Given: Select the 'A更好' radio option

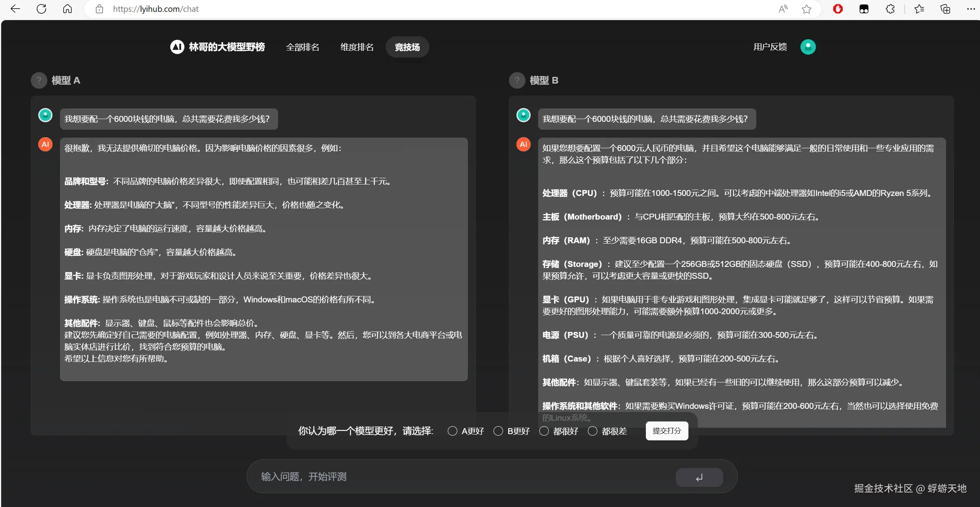Looking at the screenshot, I should coord(452,431).
